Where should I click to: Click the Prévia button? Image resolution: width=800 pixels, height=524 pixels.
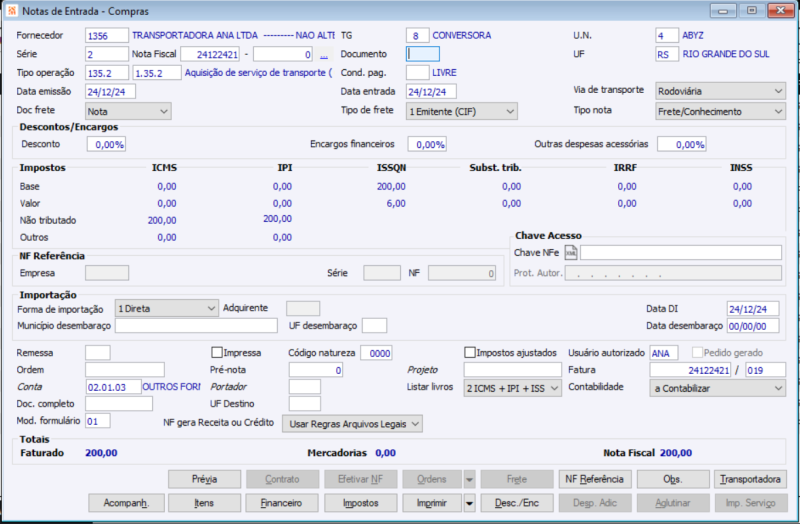(x=203, y=479)
